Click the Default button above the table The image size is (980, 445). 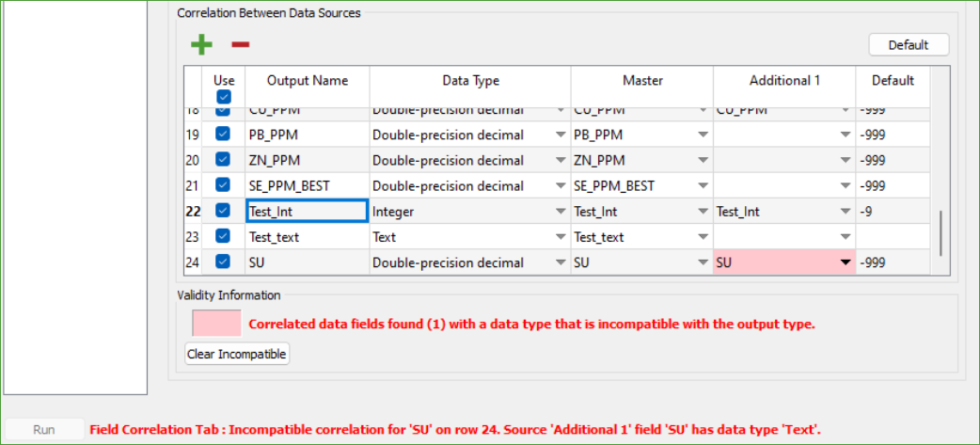click(908, 44)
